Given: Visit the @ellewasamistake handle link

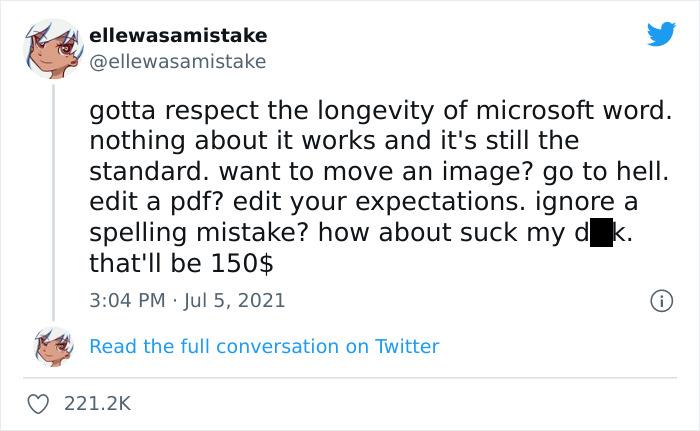Looking at the screenshot, I should [178, 62].
